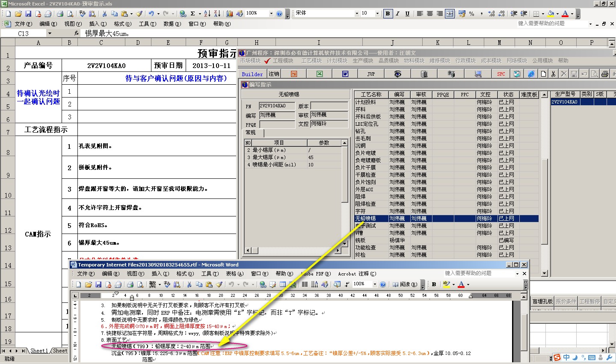Click the Save icon in Word toolbar

click(98, 284)
